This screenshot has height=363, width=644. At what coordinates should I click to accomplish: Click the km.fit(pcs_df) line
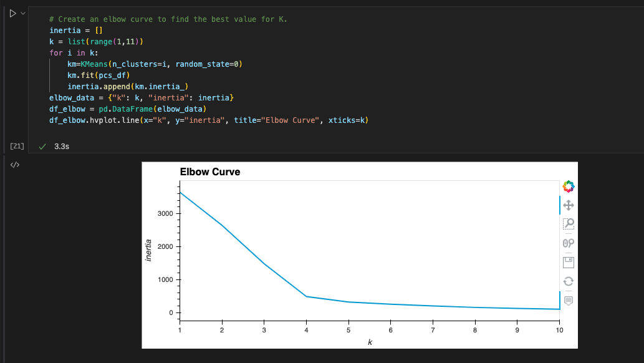pos(99,75)
